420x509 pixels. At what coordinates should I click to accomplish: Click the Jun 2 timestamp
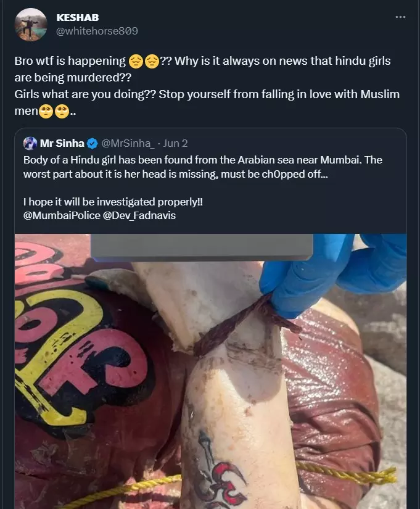pos(176,144)
